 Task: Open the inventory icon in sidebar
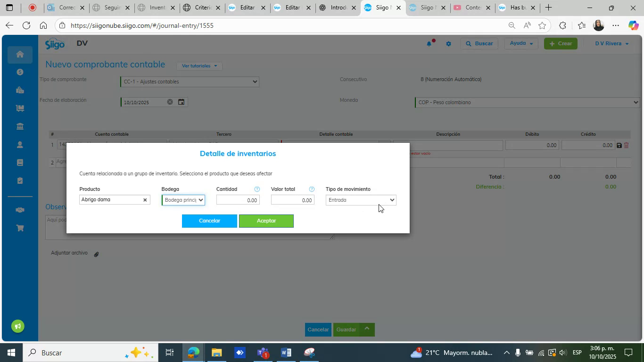tap(20, 108)
